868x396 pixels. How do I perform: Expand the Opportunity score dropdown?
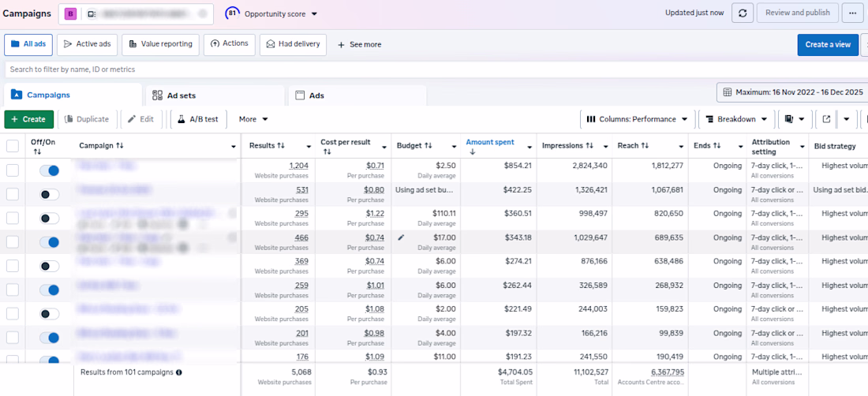click(x=271, y=14)
